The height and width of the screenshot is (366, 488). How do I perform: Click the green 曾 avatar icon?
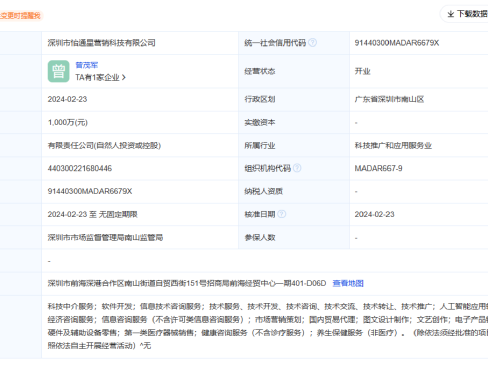[59, 71]
